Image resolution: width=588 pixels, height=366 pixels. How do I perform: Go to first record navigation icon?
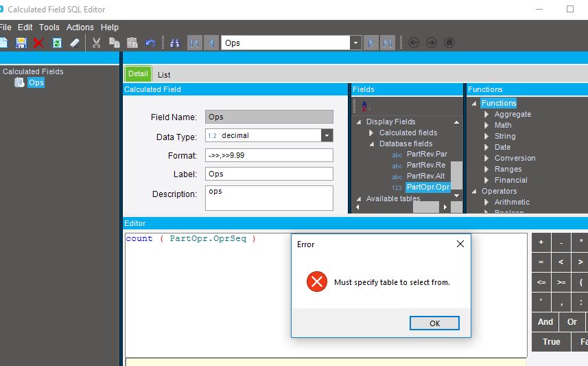[194, 43]
